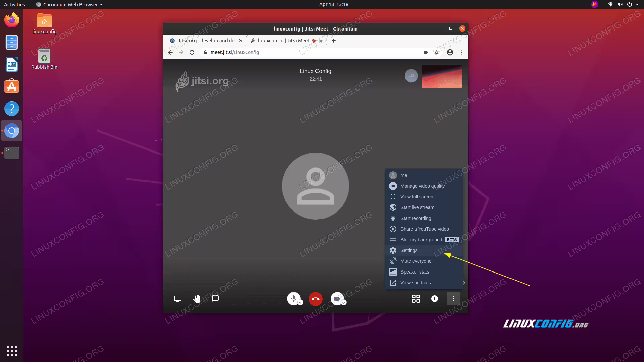Close the Jitsi.org browser tab
Viewport: 644px width, 362px height.
[241, 41]
